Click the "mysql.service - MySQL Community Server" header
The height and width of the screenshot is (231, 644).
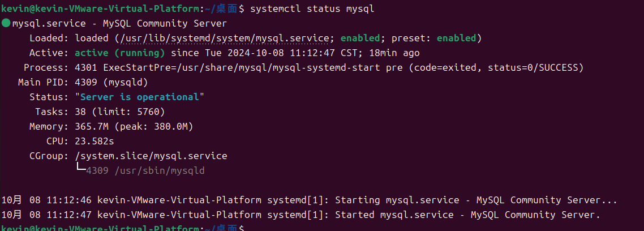119,23
